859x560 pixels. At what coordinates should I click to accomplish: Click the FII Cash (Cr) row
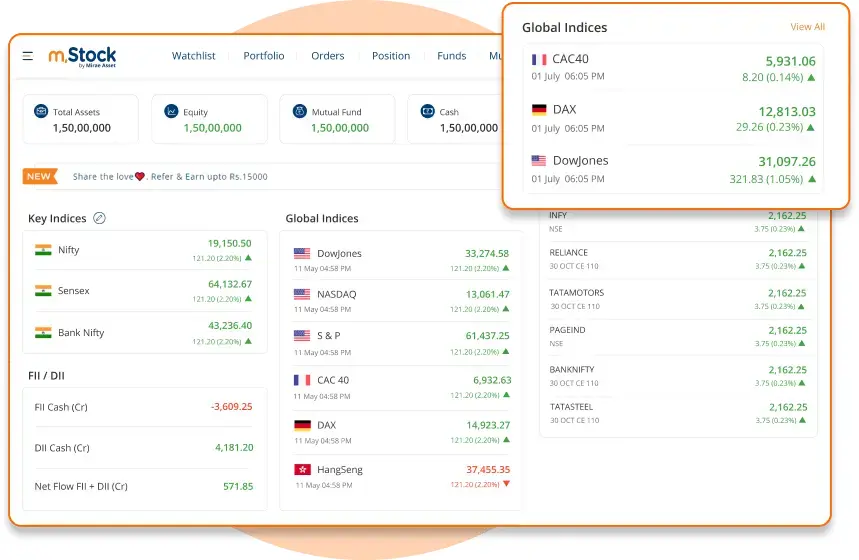coord(143,407)
